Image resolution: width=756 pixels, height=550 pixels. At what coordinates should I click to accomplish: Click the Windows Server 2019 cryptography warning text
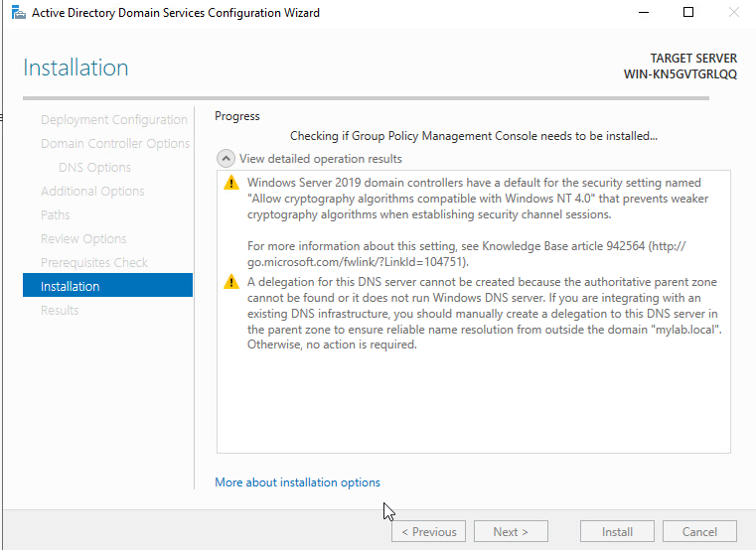coord(478,199)
